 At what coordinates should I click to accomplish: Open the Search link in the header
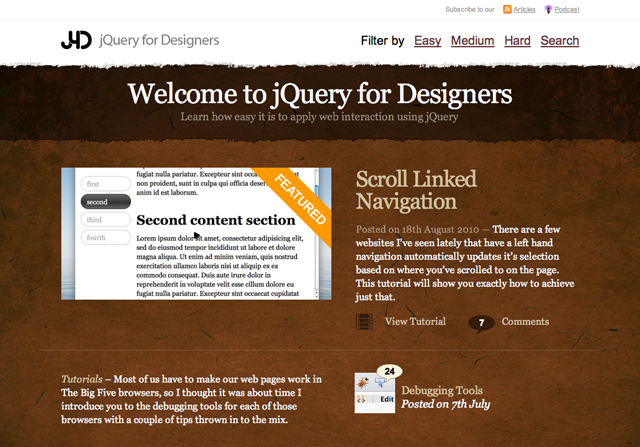(560, 41)
